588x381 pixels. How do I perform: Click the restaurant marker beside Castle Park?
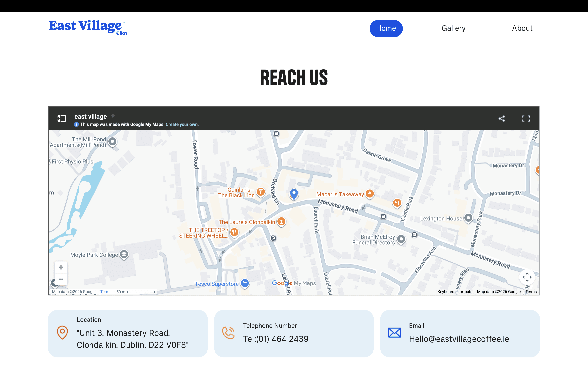[x=397, y=203]
